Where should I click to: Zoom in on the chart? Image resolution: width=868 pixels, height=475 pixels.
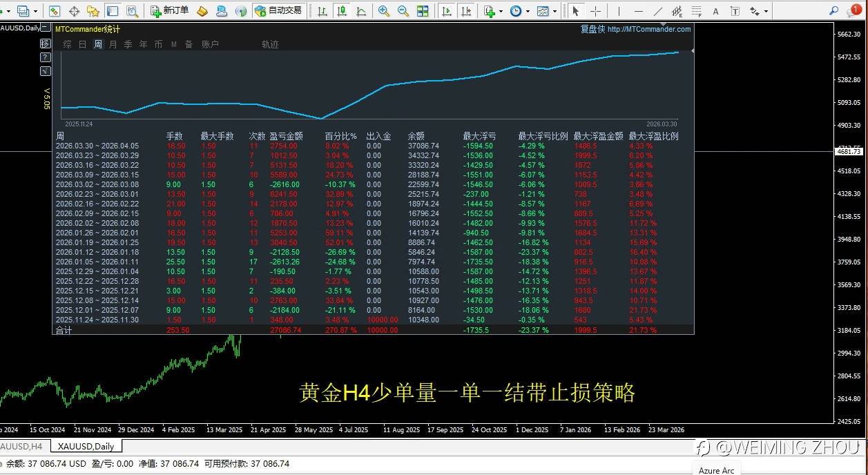tap(384, 11)
